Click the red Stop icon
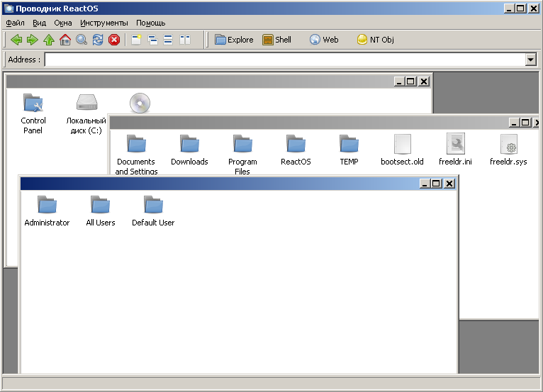This screenshot has width=543, height=392. pos(114,40)
